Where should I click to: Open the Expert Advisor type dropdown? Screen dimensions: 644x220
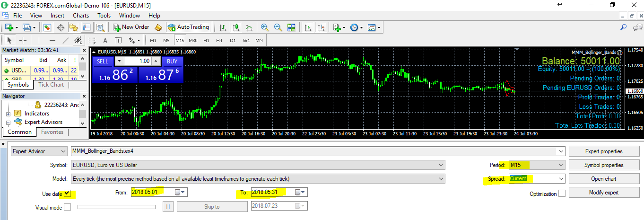point(39,151)
